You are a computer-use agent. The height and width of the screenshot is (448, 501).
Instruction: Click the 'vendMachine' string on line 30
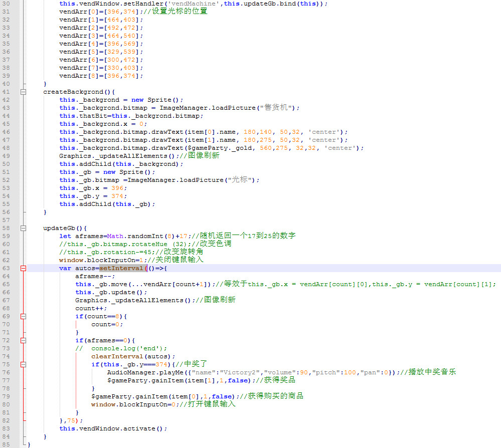pyautogui.click(x=194, y=4)
